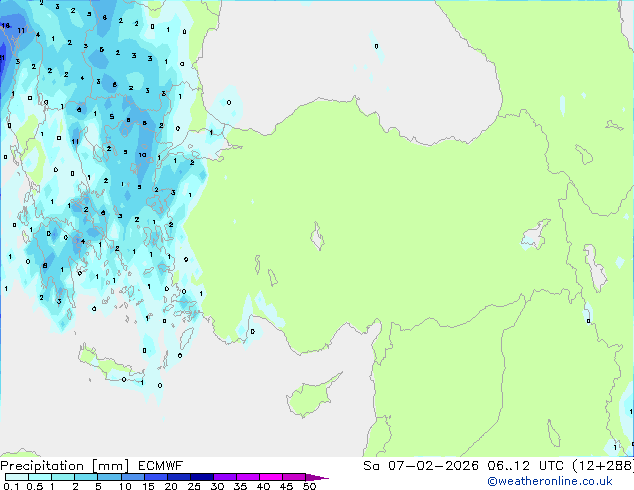Select the 'ECMWF' model label
Image resolution: width=634 pixels, height=490 pixels.
point(160,466)
